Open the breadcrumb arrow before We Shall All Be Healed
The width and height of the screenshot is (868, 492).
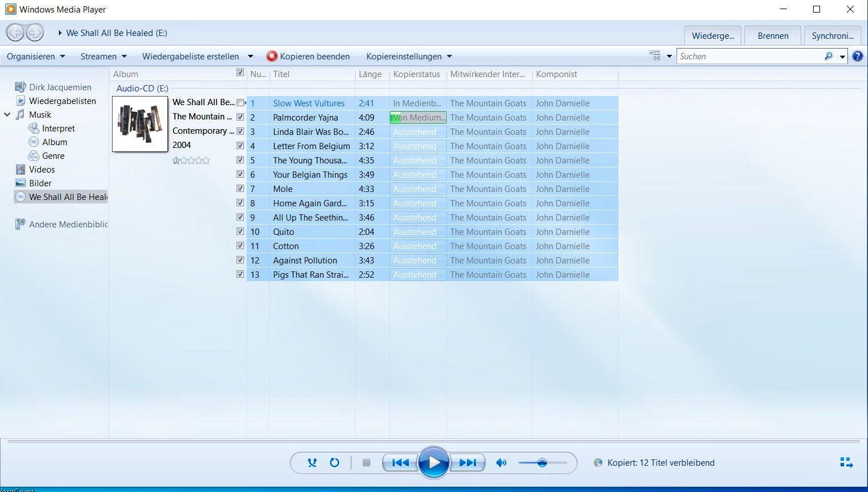point(60,33)
